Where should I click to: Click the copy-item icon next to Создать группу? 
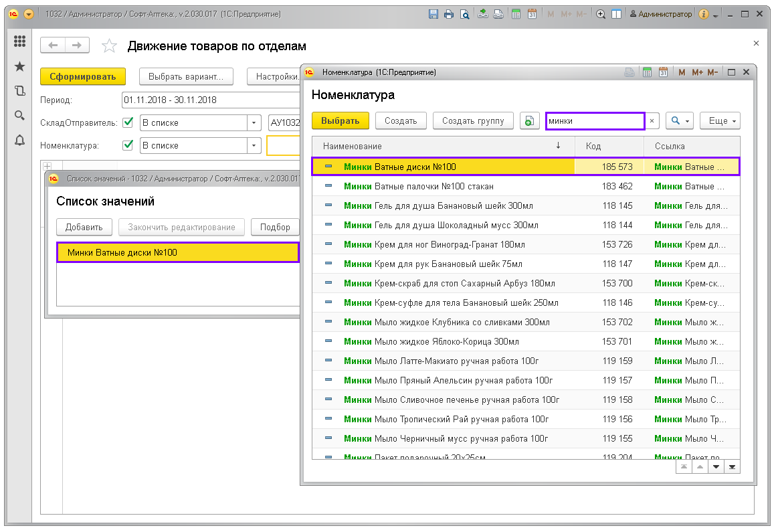click(530, 121)
